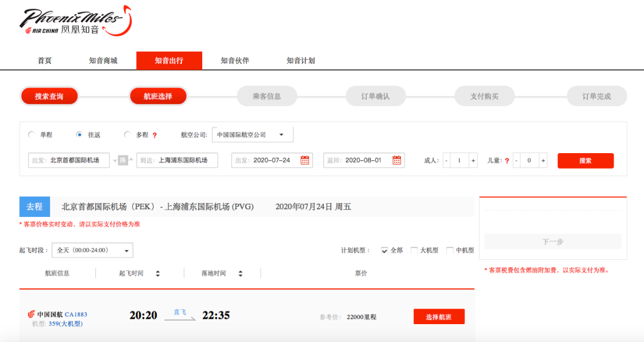Image resolution: width=644 pixels, height=342 pixels.
Task: Click the 出发 airport field 北京首都国际机场
Action: (69, 160)
